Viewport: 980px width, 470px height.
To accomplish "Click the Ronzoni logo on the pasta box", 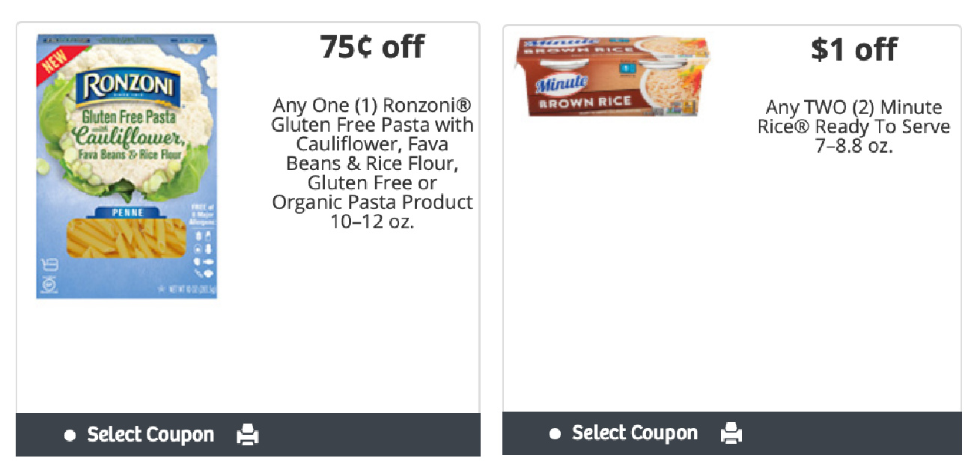I will [x=127, y=87].
